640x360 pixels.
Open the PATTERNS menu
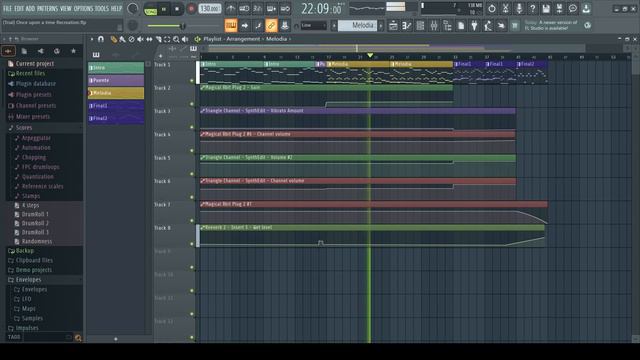coord(48,9)
